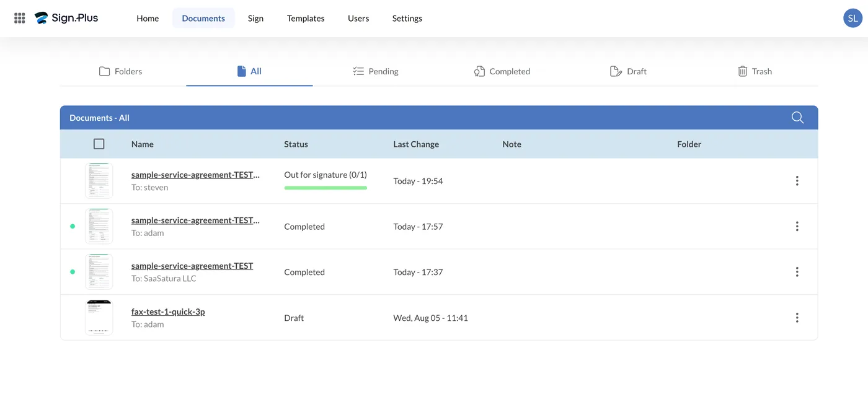
Task: Click 'To: SaaSatura LLC' recipient text
Action: [164, 279]
